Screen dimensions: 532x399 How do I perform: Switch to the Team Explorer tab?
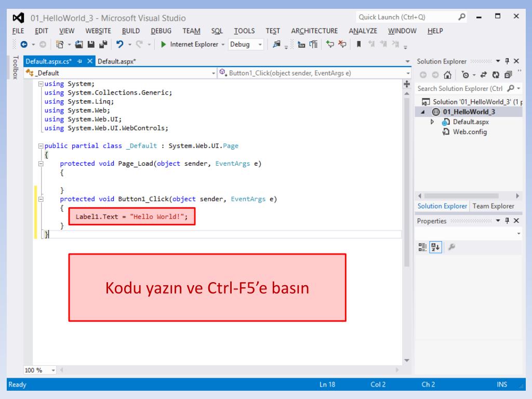(493, 206)
